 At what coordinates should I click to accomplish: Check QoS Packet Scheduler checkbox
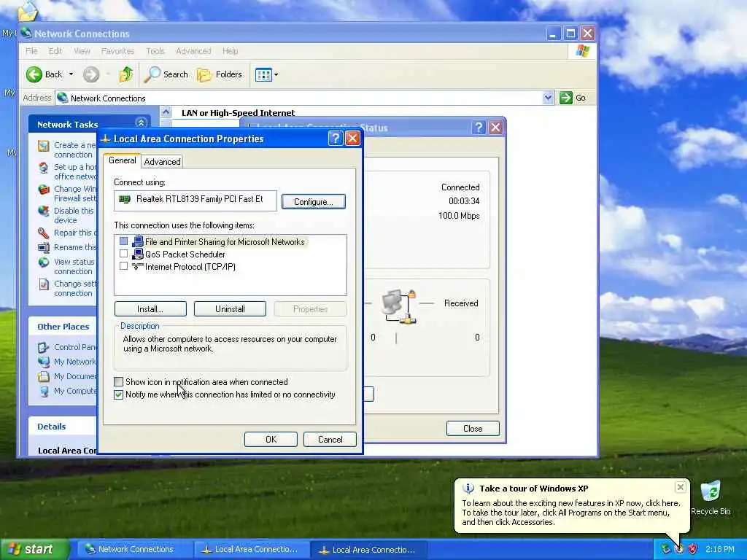pyautogui.click(x=123, y=254)
